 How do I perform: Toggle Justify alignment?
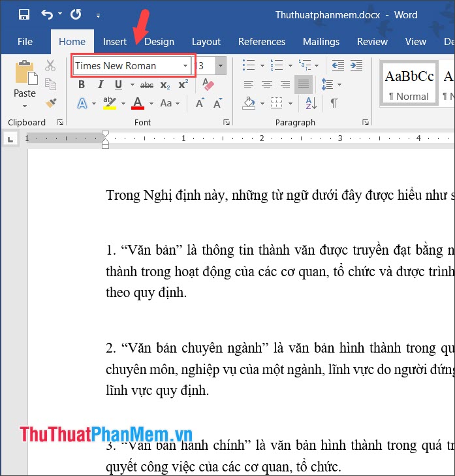pos(304,84)
